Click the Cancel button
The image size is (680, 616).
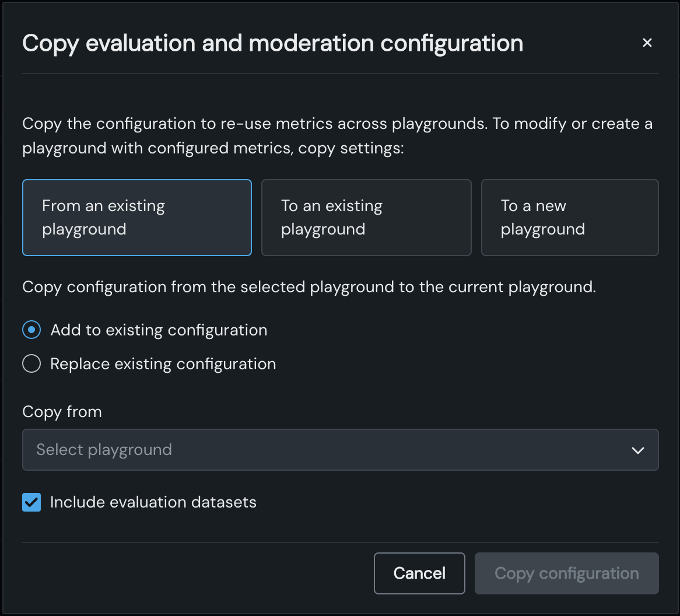419,573
